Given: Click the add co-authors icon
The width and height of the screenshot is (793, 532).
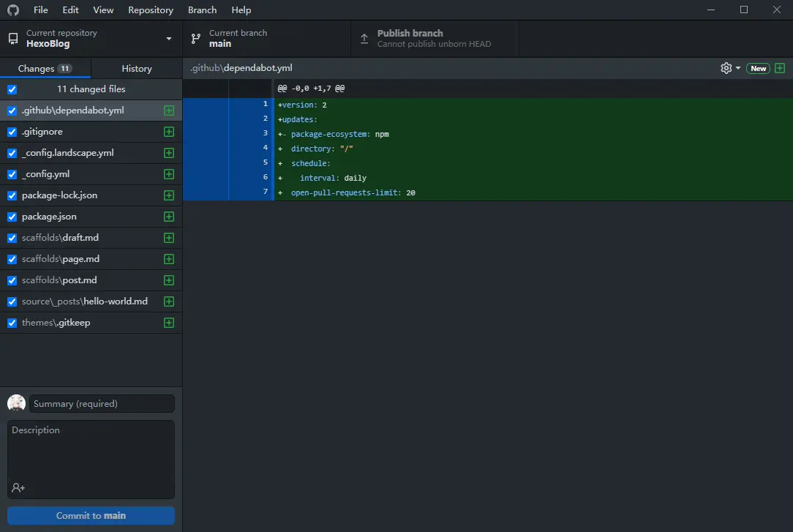Looking at the screenshot, I should [18, 487].
